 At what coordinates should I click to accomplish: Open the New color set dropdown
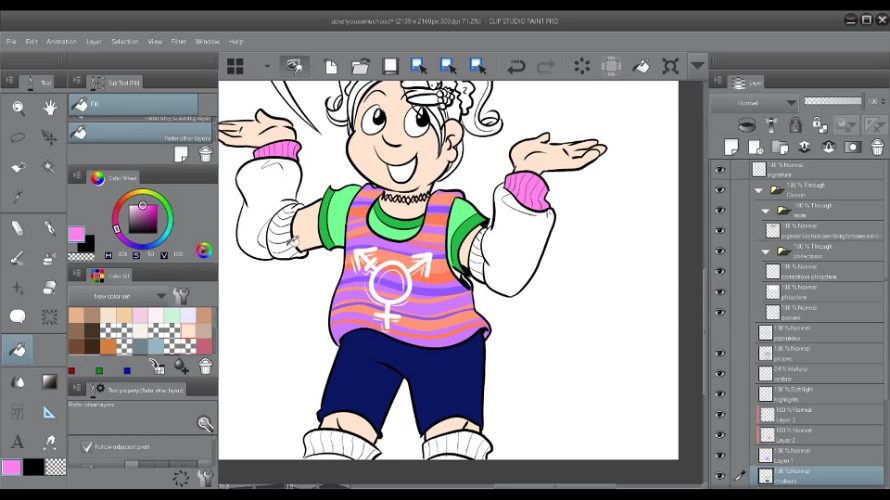click(118, 296)
